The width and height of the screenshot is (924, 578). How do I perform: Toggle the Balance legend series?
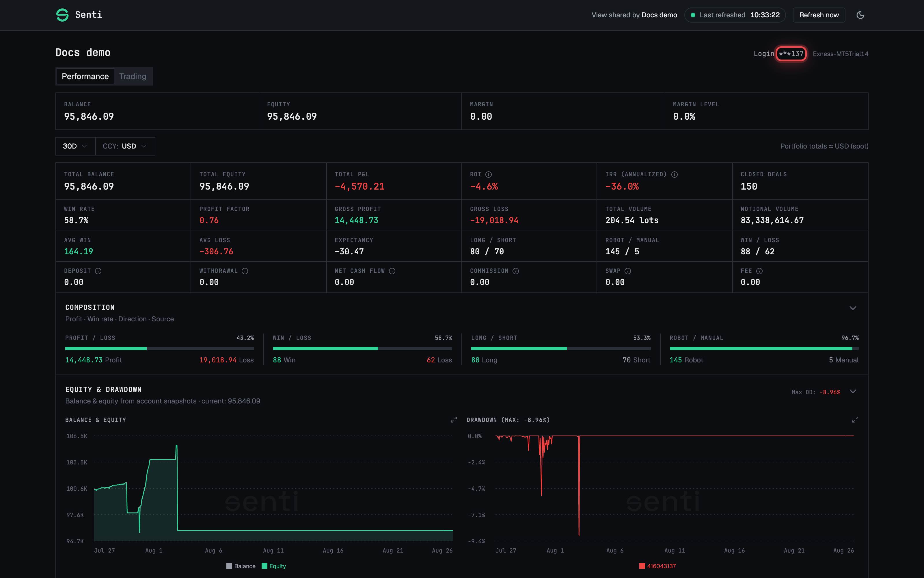click(x=241, y=566)
